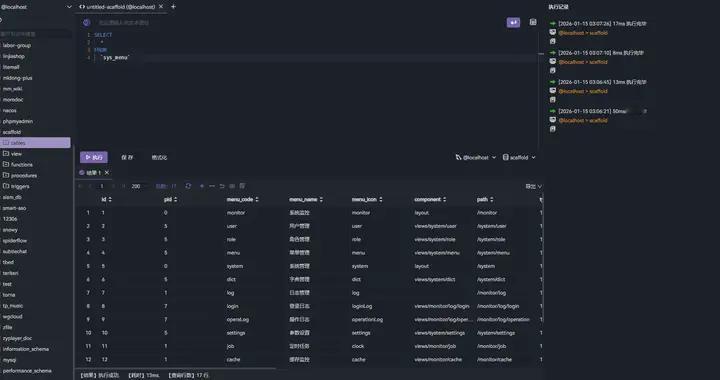Select the phpmyadmin database
This screenshot has width=720, height=380.
(17, 122)
